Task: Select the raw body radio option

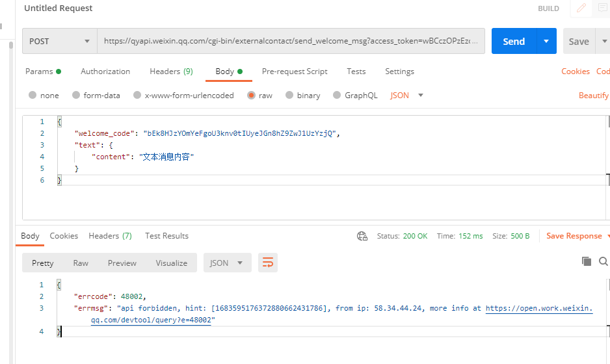Action: click(x=251, y=96)
